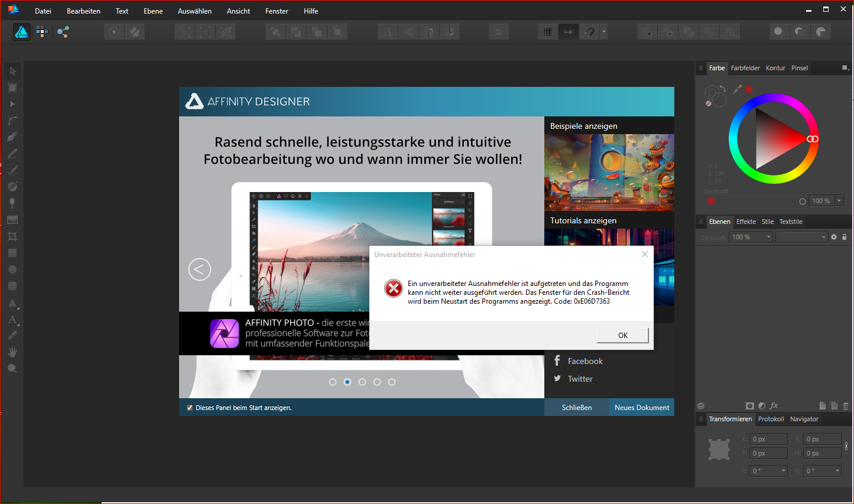Select the Corner tool
The height and width of the screenshot is (504, 854).
tap(12, 121)
